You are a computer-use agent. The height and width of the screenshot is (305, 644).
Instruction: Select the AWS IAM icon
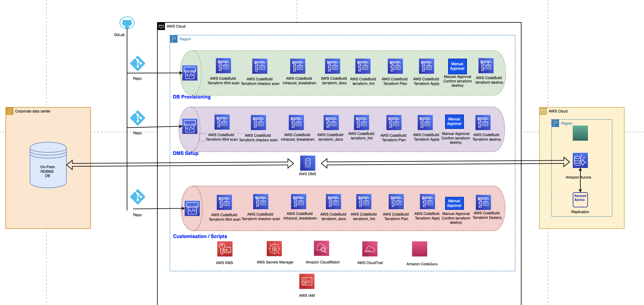click(x=307, y=281)
